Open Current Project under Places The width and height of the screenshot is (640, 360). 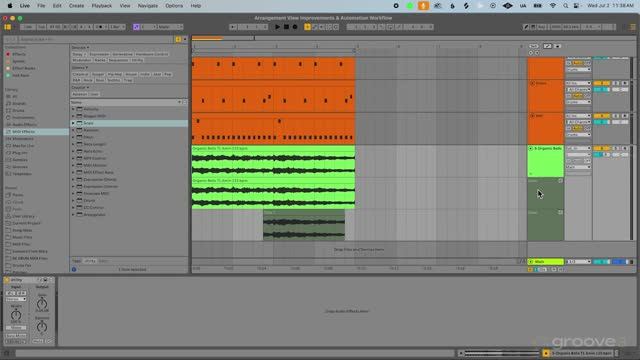(x=26, y=223)
